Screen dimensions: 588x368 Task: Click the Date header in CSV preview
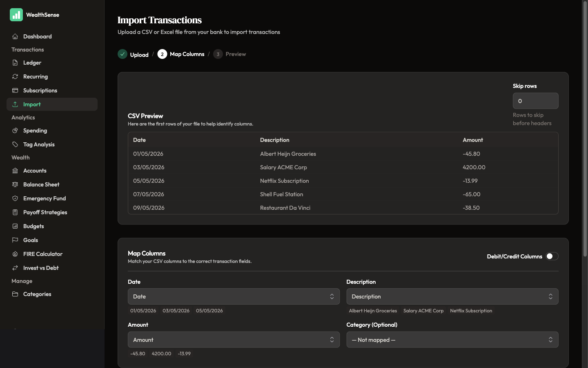tap(139, 140)
